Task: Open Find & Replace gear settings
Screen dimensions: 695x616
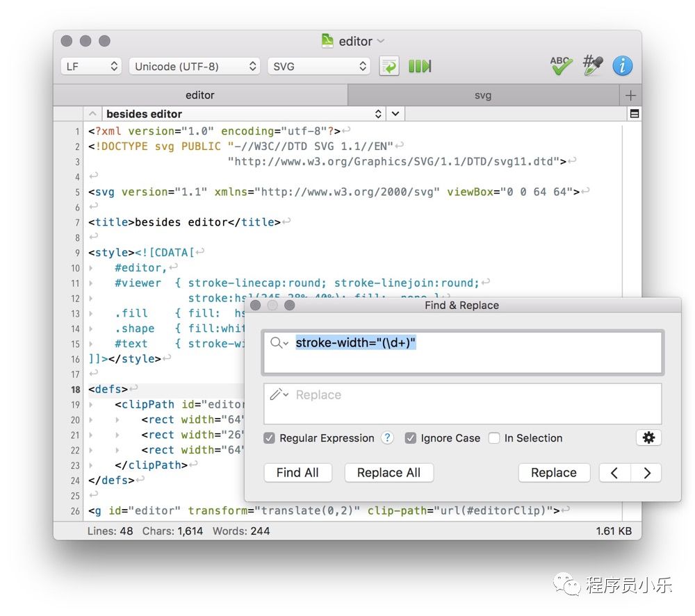Action: (648, 438)
